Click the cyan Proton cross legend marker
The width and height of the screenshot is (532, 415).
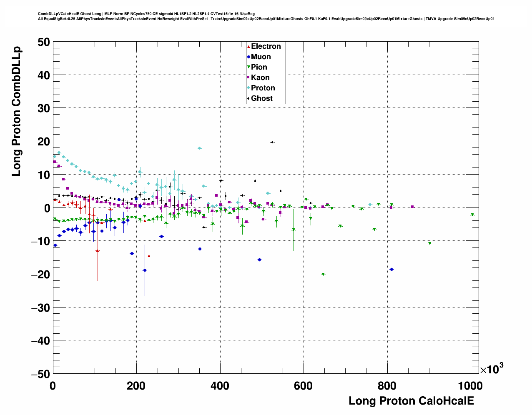(x=248, y=88)
